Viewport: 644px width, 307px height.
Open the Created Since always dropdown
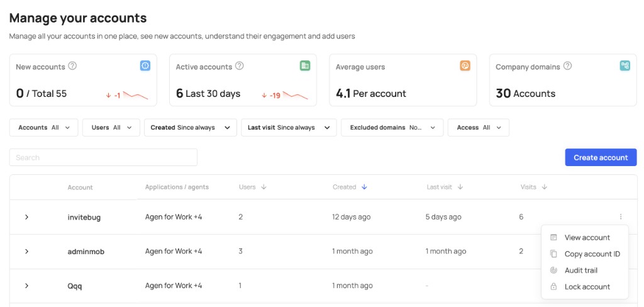point(191,128)
